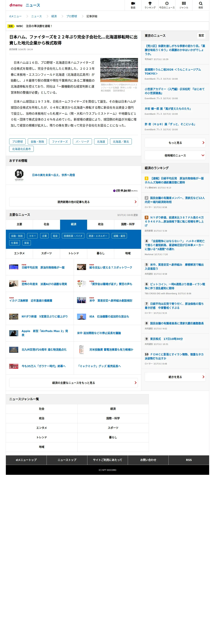
Task: Click dメニュートップ footer link
Action: pos(26,460)
